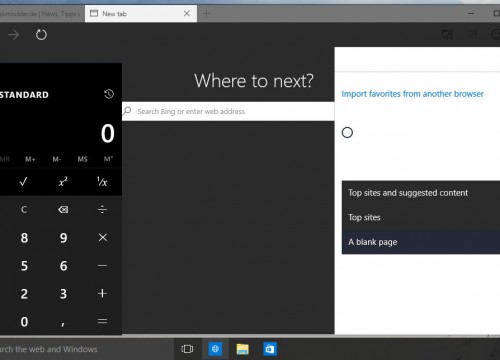Click Search Bing or enter web address field
The image size is (500, 360).
[x=228, y=111]
